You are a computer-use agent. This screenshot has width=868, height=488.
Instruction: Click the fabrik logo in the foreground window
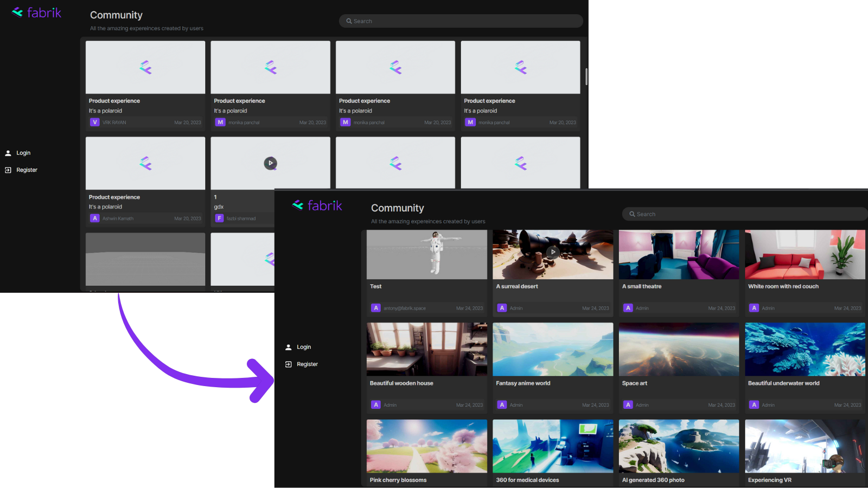point(317,206)
